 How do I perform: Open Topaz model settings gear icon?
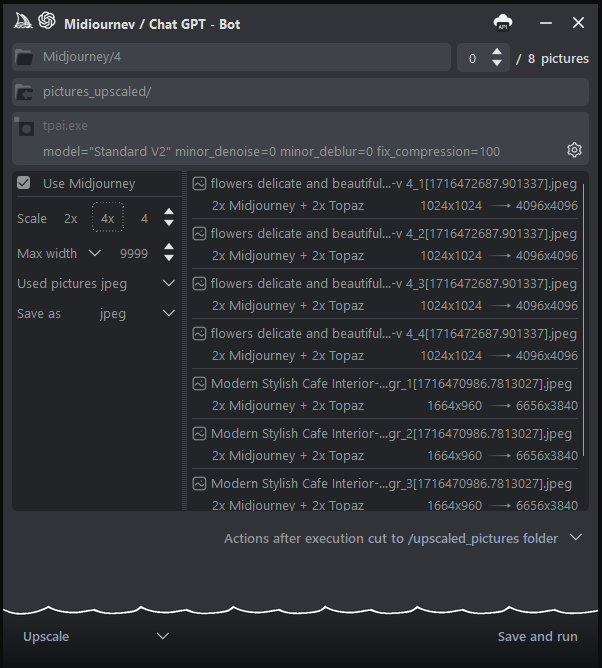(574, 150)
